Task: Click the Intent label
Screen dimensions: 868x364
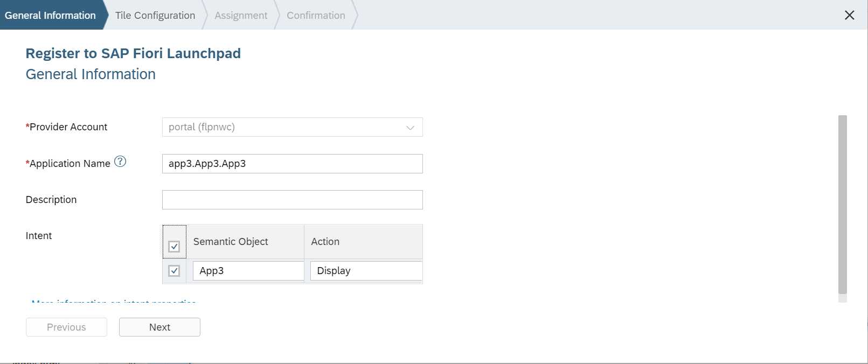Action: point(39,236)
